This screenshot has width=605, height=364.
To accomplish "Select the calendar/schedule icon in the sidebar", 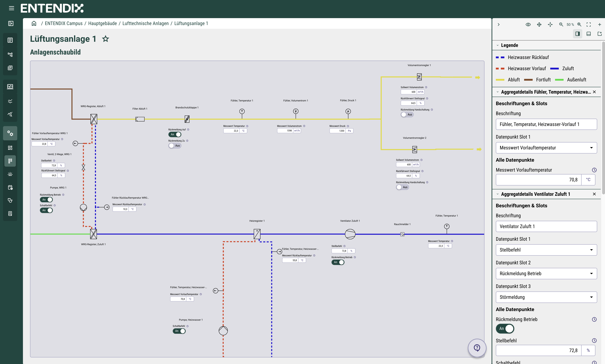I will click(10, 187).
